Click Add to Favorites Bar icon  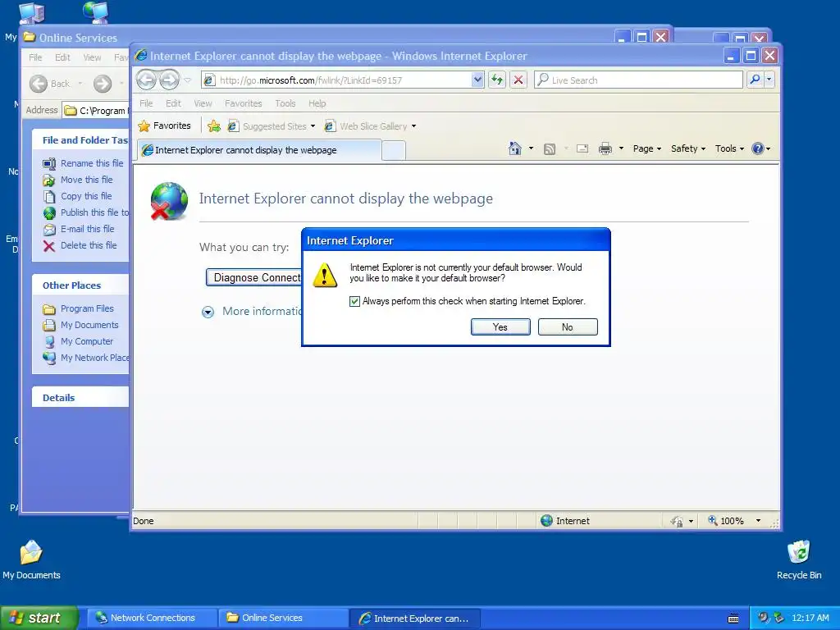(214, 126)
